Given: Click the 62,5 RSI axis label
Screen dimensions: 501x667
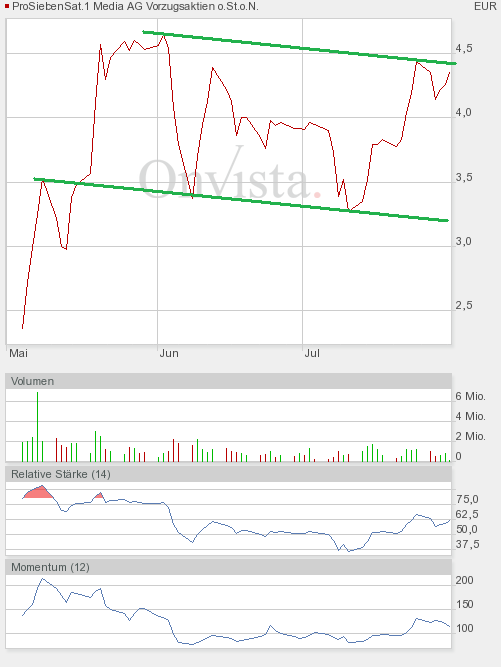Looking at the screenshot, I should 467,515.
